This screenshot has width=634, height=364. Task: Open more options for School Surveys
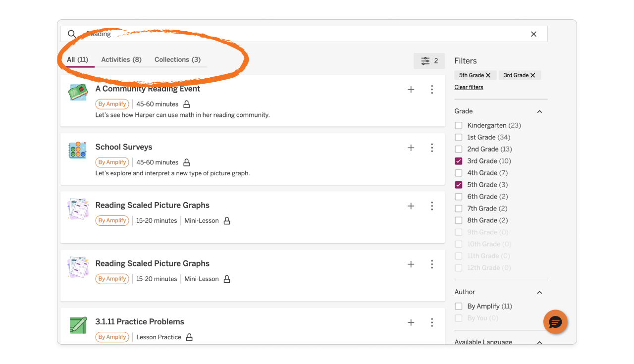pyautogui.click(x=432, y=148)
